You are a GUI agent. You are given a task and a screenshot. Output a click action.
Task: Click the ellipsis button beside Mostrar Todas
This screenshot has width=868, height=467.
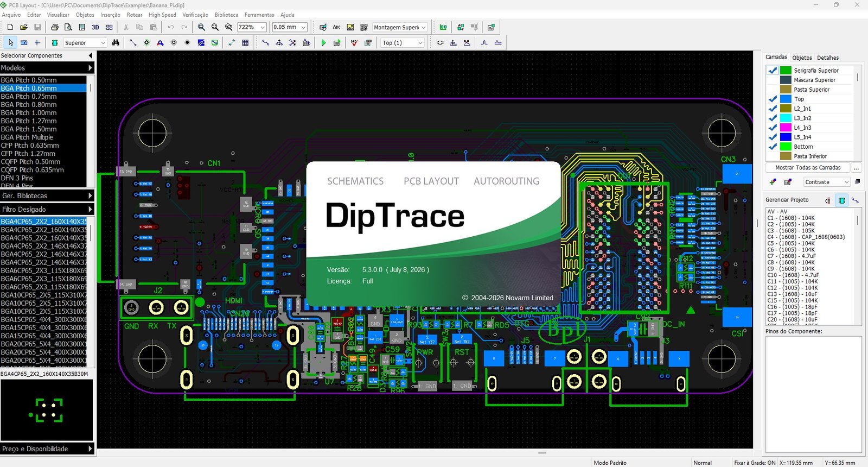pyautogui.click(x=857, y=168)
